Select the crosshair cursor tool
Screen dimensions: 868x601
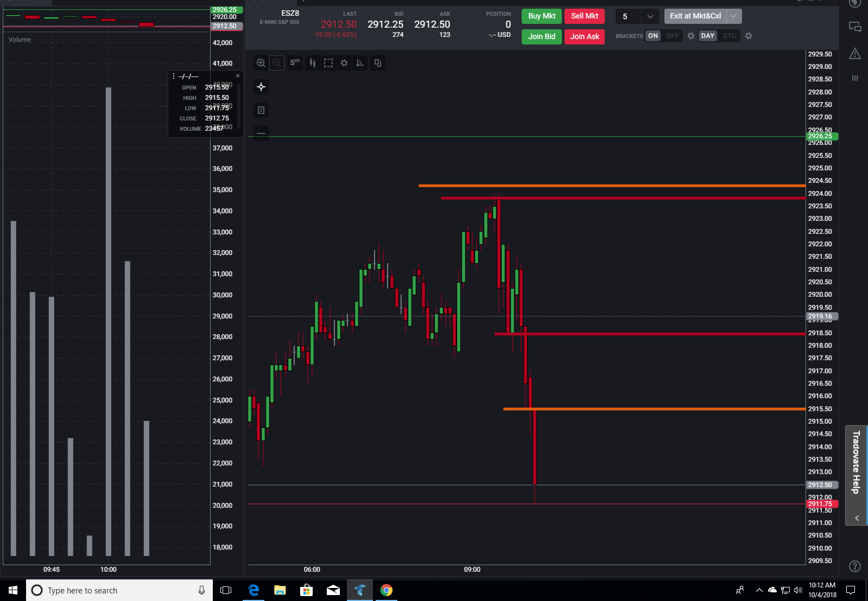click(261, 87)
